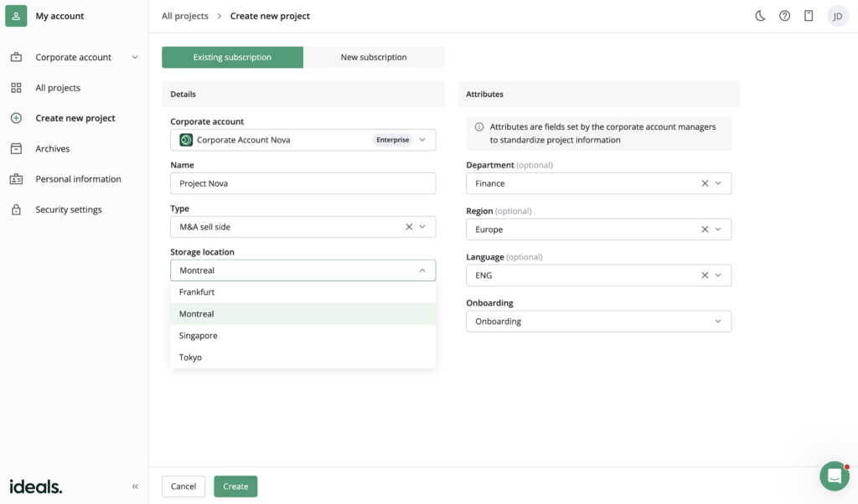858x504 pixels.
Task: Select Singapore storage location
Action: click(303, 336)
